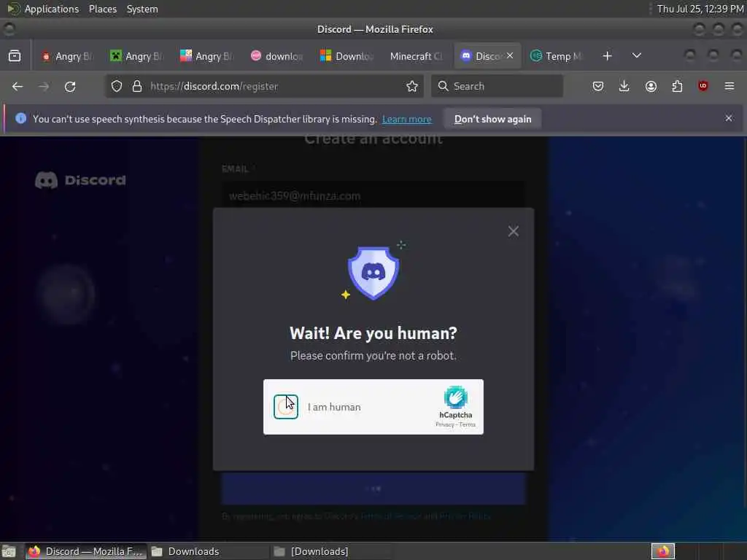The width and height of the screenshot is (747, 560).
Task: Select Discord Firefox taskbar entry
Action: [86, 551]
